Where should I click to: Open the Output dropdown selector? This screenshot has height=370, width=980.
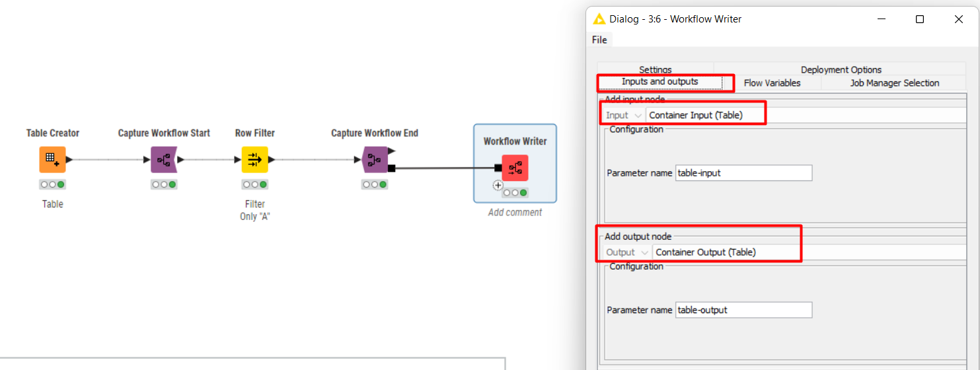coord(627,252)
